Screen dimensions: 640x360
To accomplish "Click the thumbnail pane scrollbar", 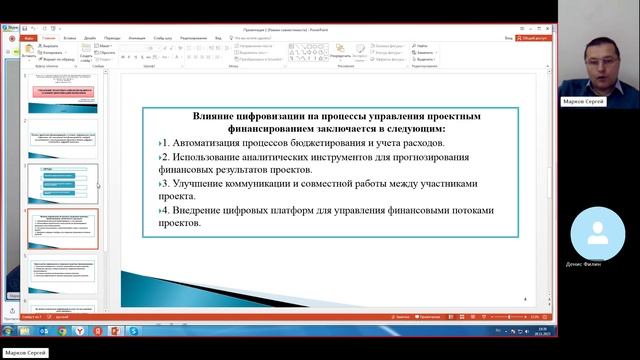I will pos(105,163).
